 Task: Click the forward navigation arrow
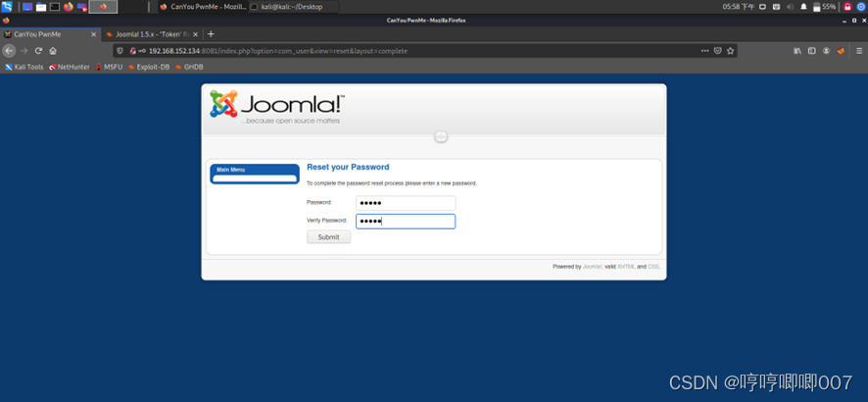pyautogui.click(x=24, y=50)
